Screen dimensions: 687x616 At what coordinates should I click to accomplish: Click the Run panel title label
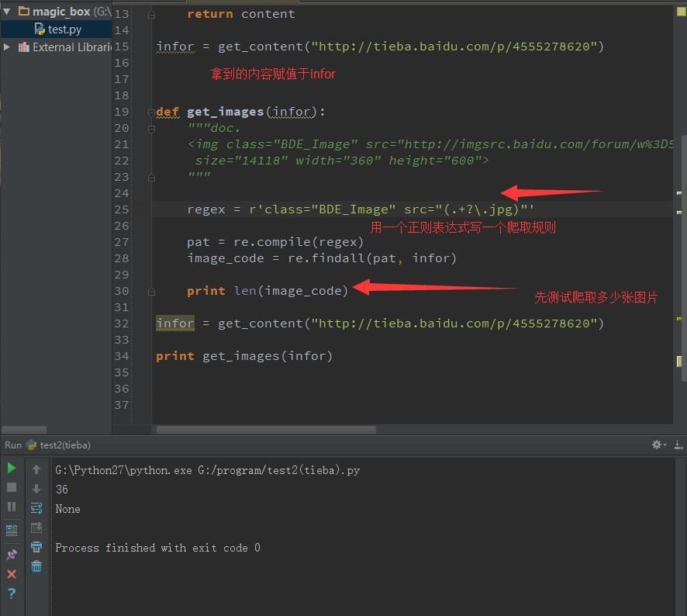[13, 445]
